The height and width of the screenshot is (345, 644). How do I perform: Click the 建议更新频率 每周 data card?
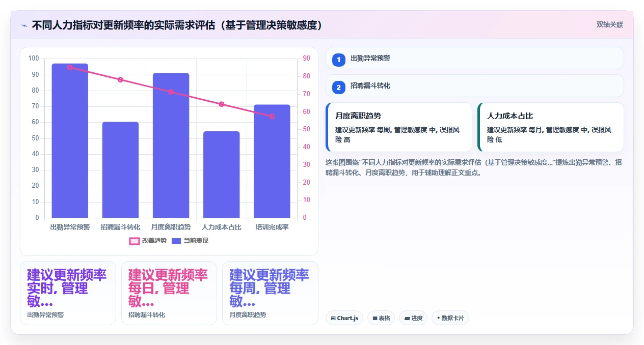(x=271, y=293)
